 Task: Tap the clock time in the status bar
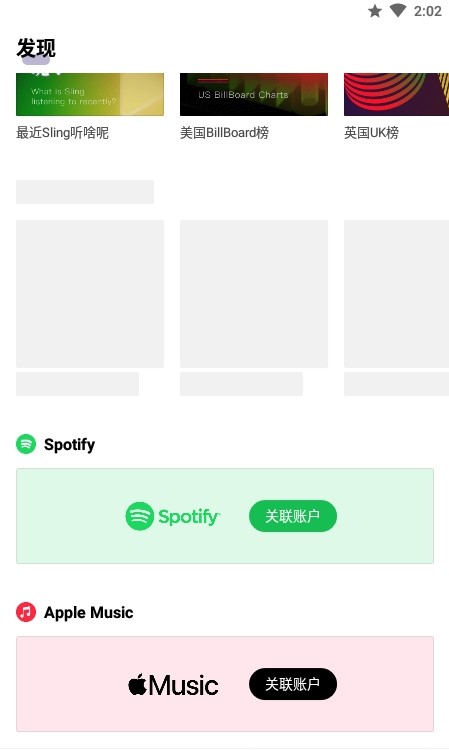[x=427, y=11]
